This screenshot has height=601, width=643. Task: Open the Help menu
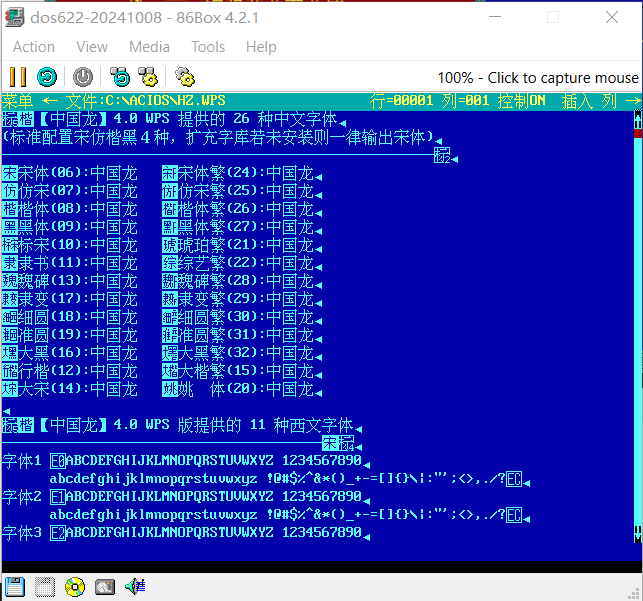point(261,47)
